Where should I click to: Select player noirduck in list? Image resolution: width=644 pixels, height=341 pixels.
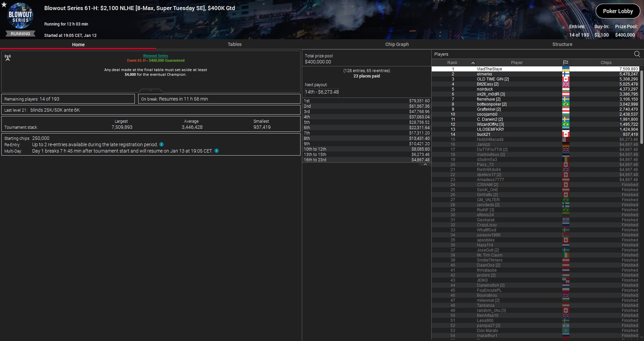[535, 89]
